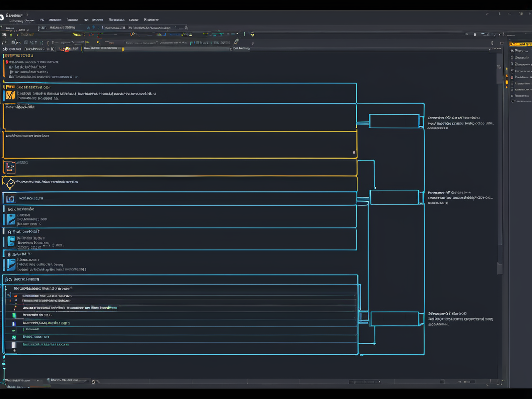The image size is (532, 399).
Task: Click the small white marker inside the empty yellow-outlined row
Action: (x=354, y=152)
